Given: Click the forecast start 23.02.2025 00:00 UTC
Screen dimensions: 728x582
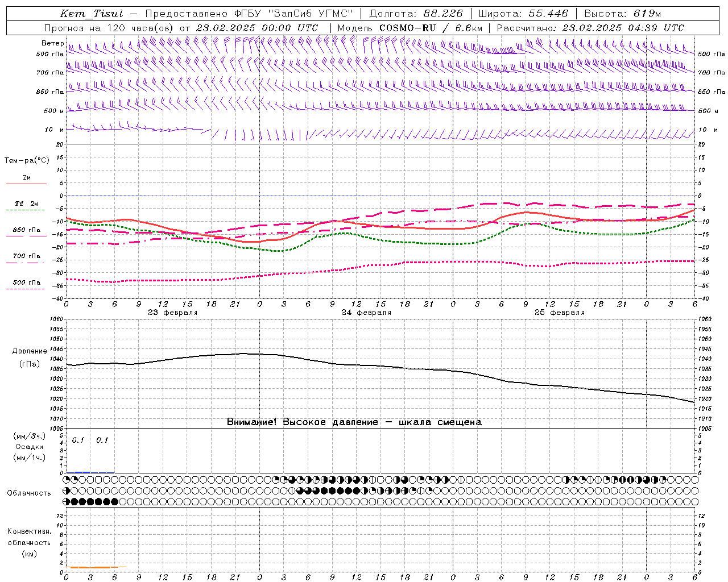Looking at the screenshot, I should tap(257, 28).
